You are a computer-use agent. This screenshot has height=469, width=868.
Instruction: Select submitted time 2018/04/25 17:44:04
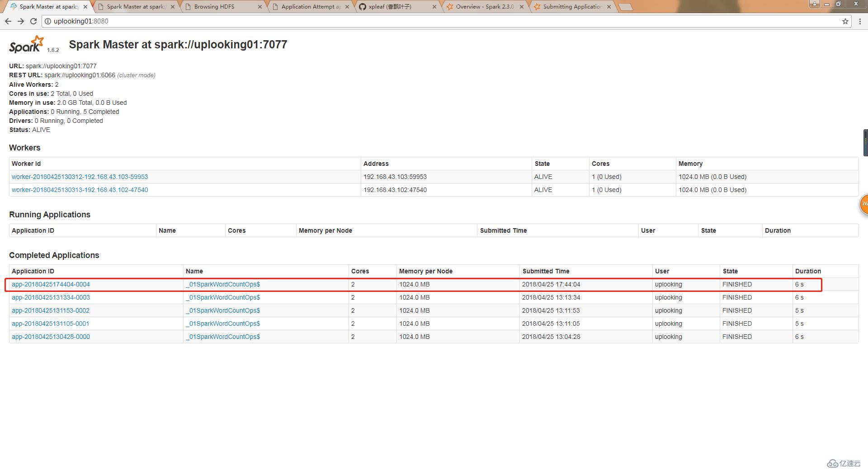(x=551, y=284)
